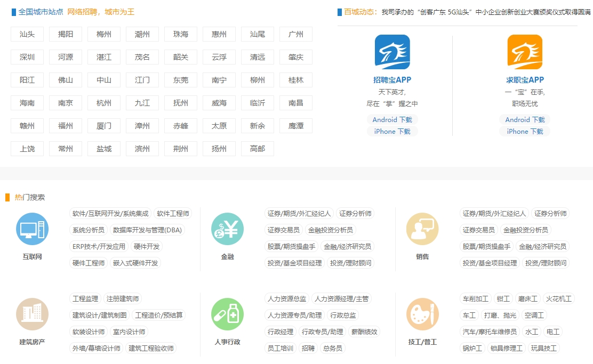
Task: Choose the 深圳 city station
Action: pos(27,57)
